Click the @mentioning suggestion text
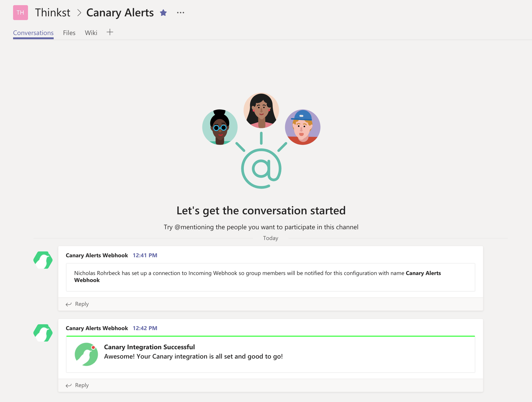This screenshot has height=402, width=532. (x=261, y=227)
